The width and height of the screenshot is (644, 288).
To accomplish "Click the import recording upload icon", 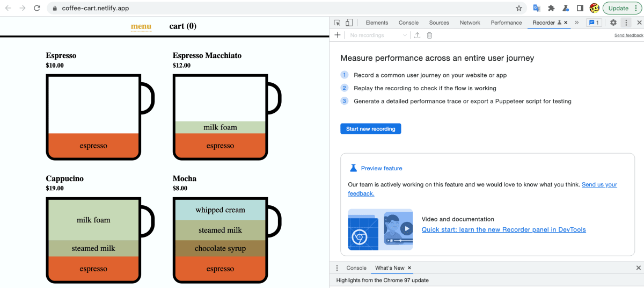I will click(418, 35).
